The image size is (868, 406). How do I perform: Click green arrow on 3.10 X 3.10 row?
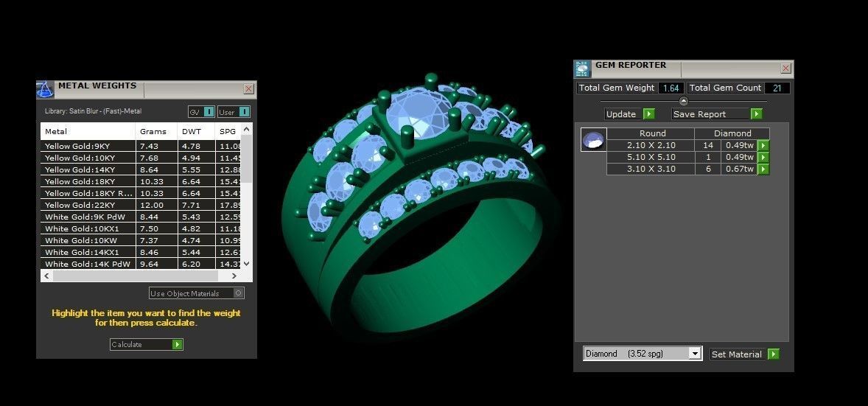[x=763, y=169]
